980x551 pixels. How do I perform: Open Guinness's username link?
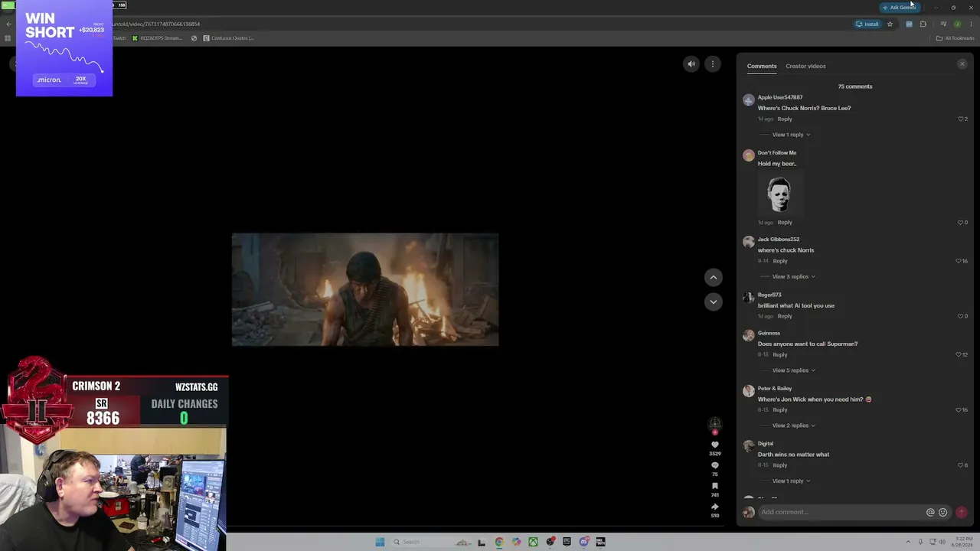(x=769, y=333)
